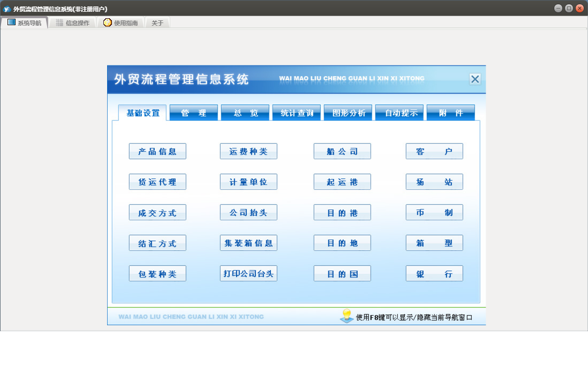Click the 运费种类 button

coord(248,151)
